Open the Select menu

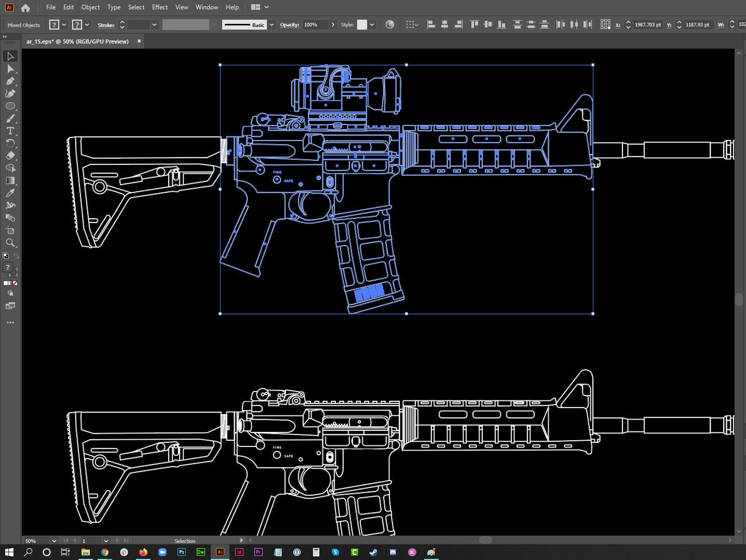pos(136,7)
